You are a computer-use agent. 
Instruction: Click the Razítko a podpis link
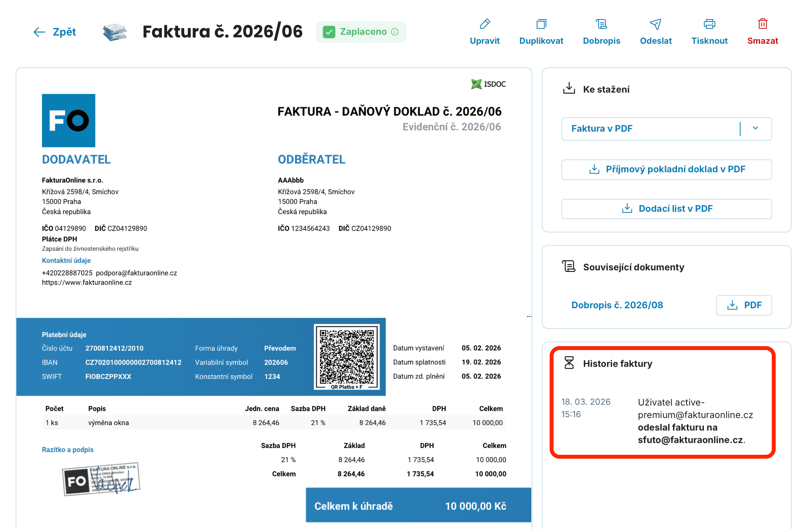click(x=68, y=450)
